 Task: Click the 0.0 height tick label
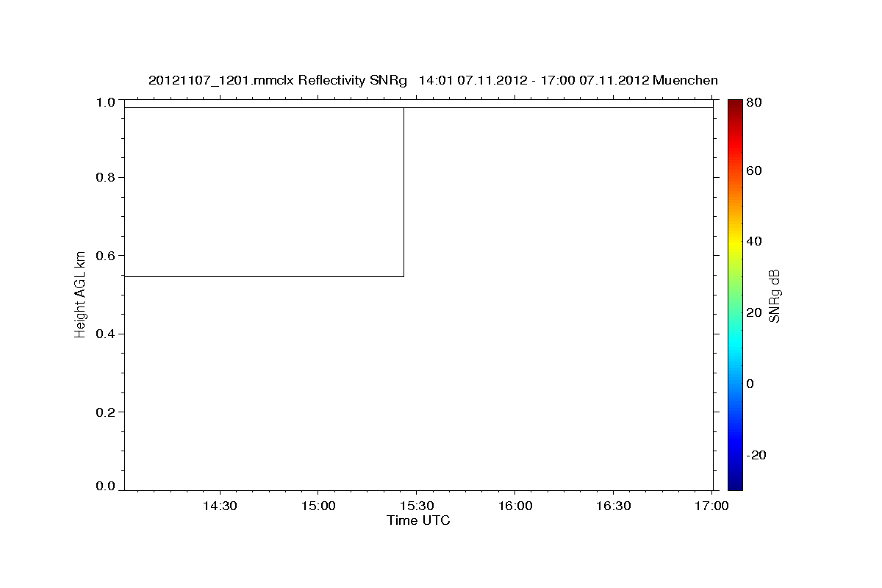click(x=107, y=487)
